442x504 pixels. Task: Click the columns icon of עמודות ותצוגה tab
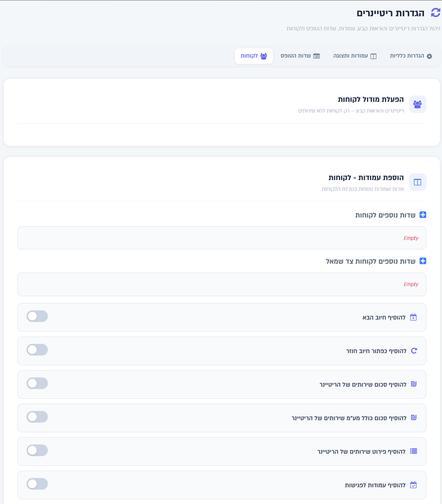point(373,56)
